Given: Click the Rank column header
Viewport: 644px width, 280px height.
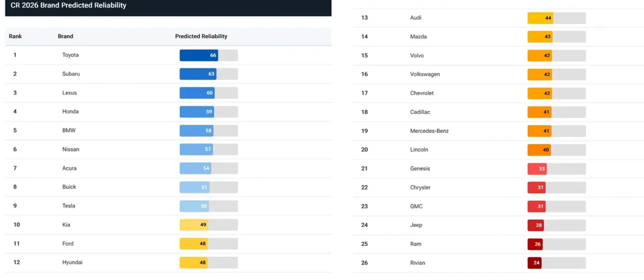Looking at the screenshot, I should [x=15, y=36].
